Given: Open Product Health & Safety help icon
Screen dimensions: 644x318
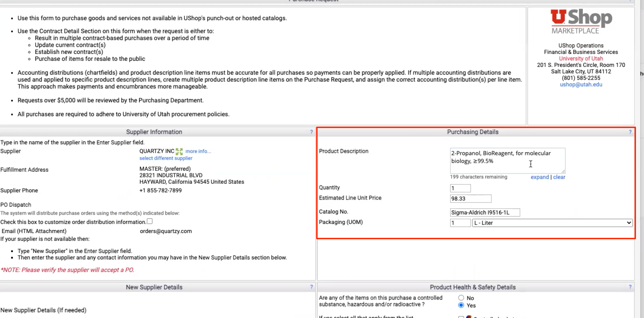Looking at the screenshot, I should coord(630,287).
